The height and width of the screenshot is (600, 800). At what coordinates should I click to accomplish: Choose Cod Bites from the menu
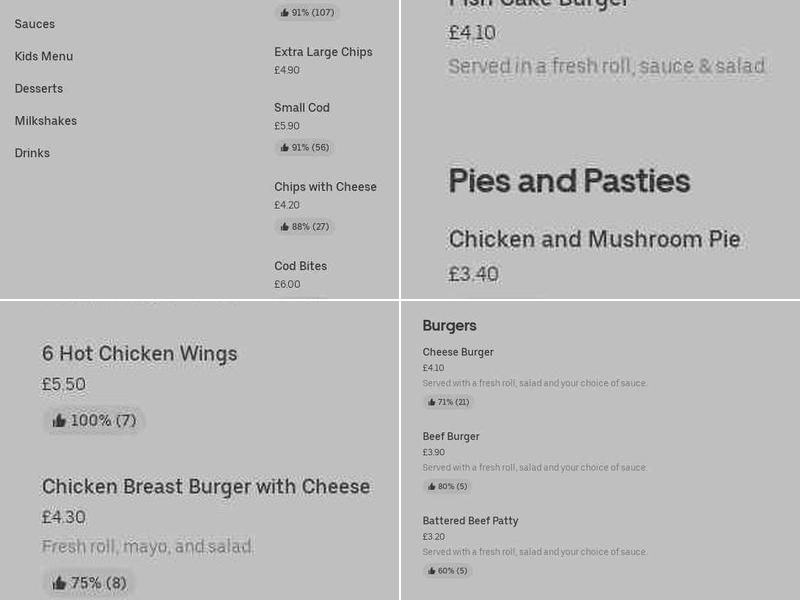pos(300,266)
